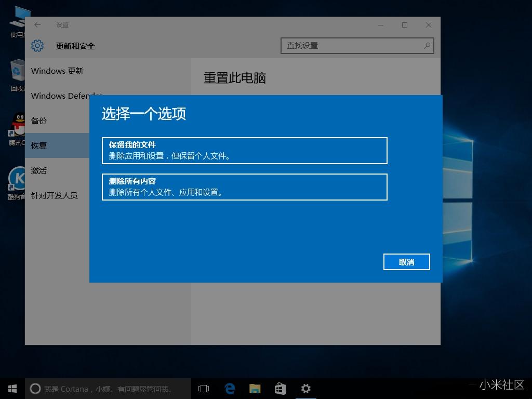Open the Windows Defender section
The height and width of the screenshot is (399, 532).
tap(62, 96)
